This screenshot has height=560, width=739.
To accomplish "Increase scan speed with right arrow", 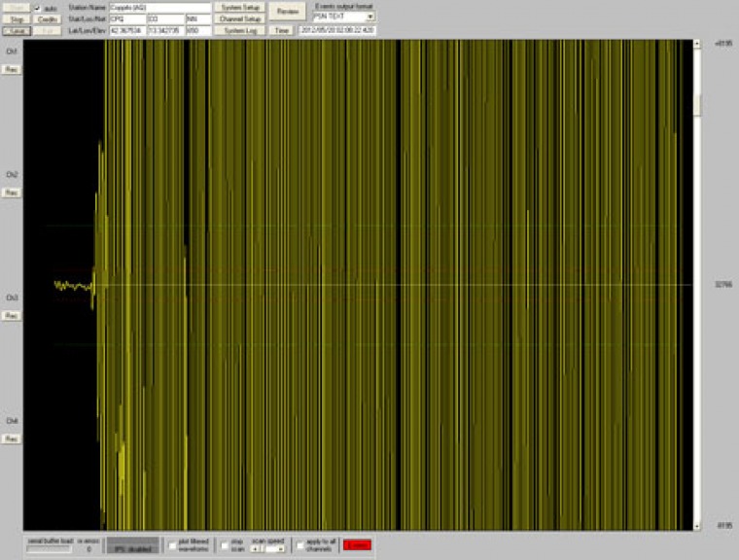I will click(x=280, y=549).
